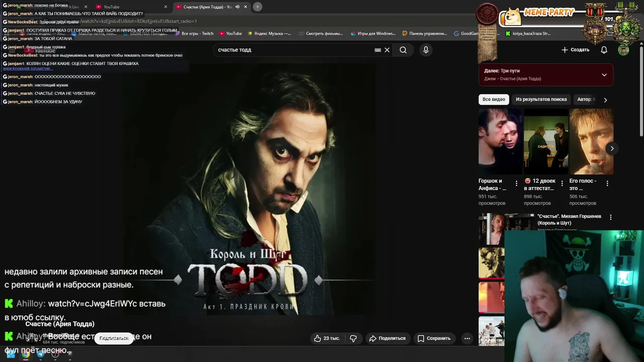The height and width of the screenshot is (362, 644).
Task: Show more filter chips with right arrow
Action: click(x=605, y=100)
